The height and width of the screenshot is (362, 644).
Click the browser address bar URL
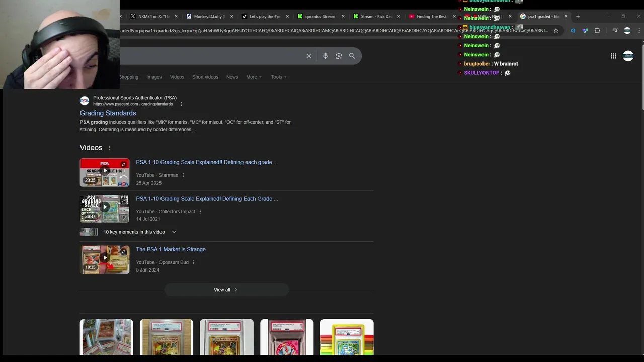334,30
